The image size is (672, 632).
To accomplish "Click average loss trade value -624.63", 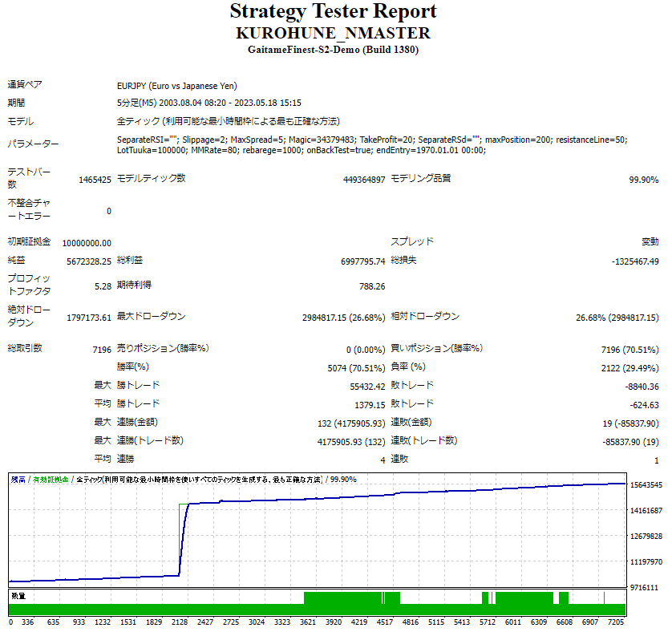I will coord(644,405).
